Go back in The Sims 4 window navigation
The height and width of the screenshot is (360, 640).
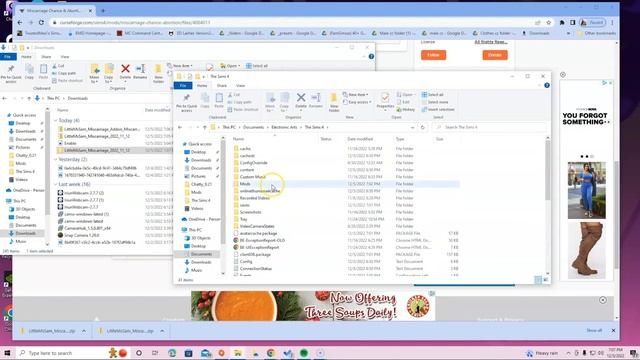(180, 127)
